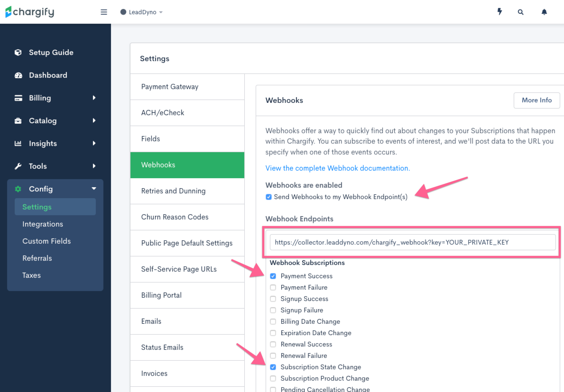Click the webhook endpoint URL field
Image resolution: width=564 pixels, height=392 pixels.
413,242
